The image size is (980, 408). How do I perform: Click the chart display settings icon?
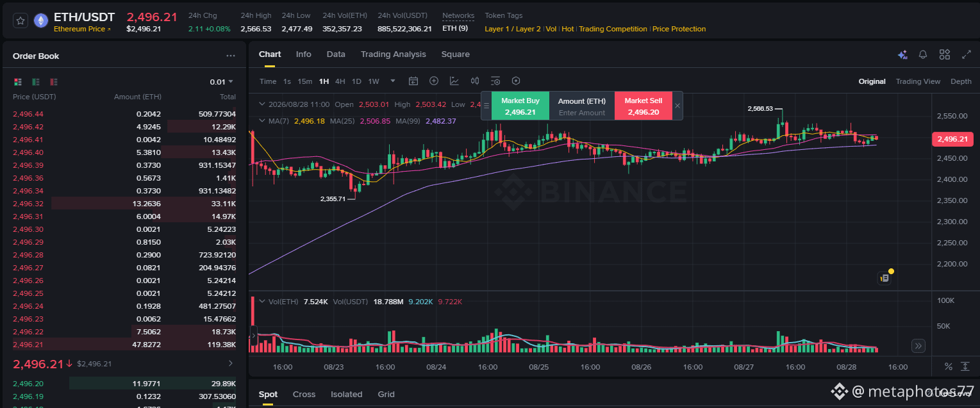(495, 81)
